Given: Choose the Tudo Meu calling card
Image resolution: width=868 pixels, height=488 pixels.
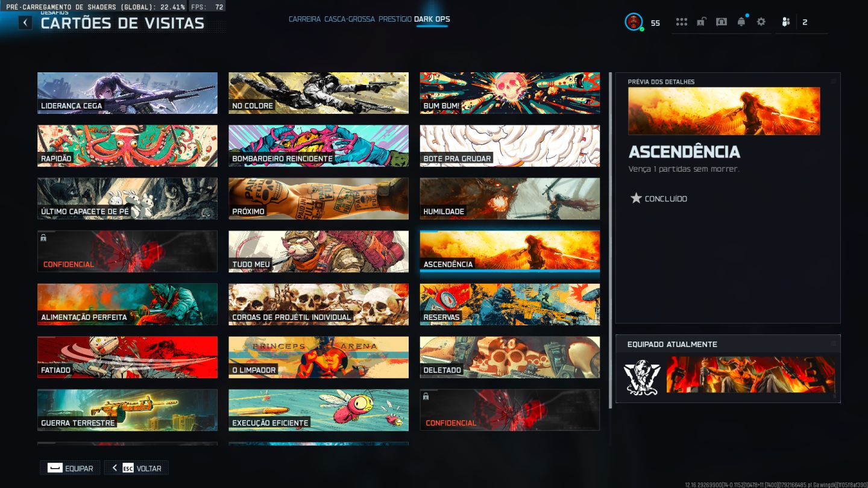Looking at the screenshot, I should pyautogui.click(x=318, y=251).
